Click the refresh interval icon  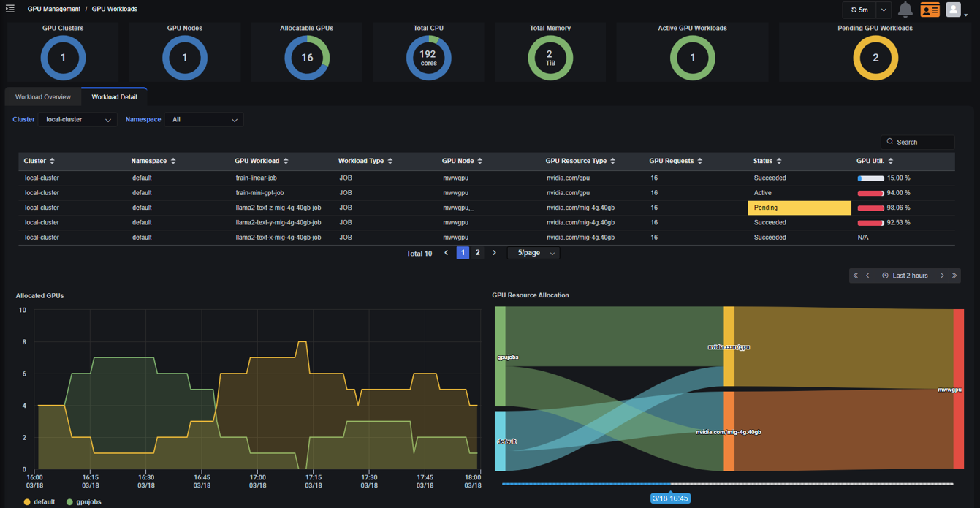854,10
